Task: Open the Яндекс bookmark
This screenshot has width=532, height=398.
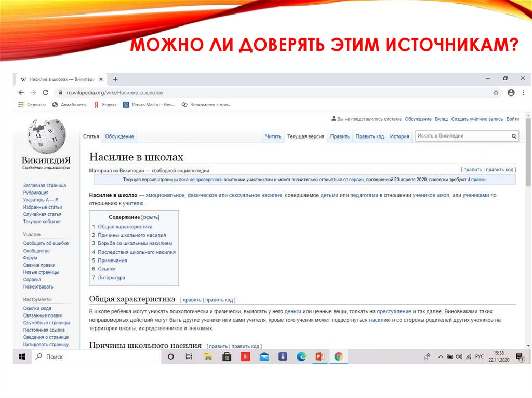Action: pos(105,105)
